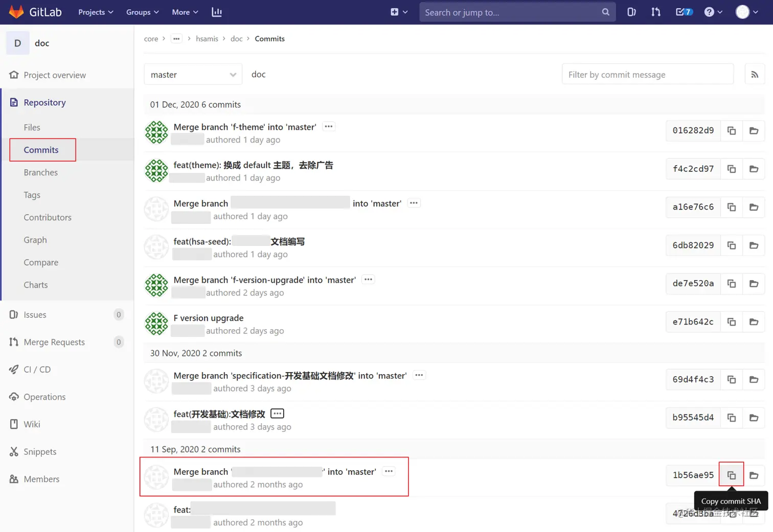Browse files at commit f4c2cd97
This screenshot has width=773, height=532.
754,169
